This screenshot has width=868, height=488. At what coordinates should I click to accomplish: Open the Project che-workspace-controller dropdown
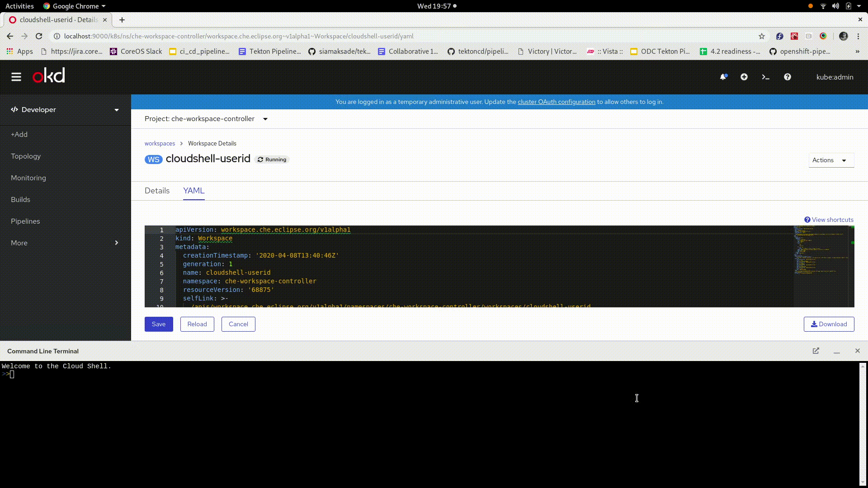click(x=206, y=119)
